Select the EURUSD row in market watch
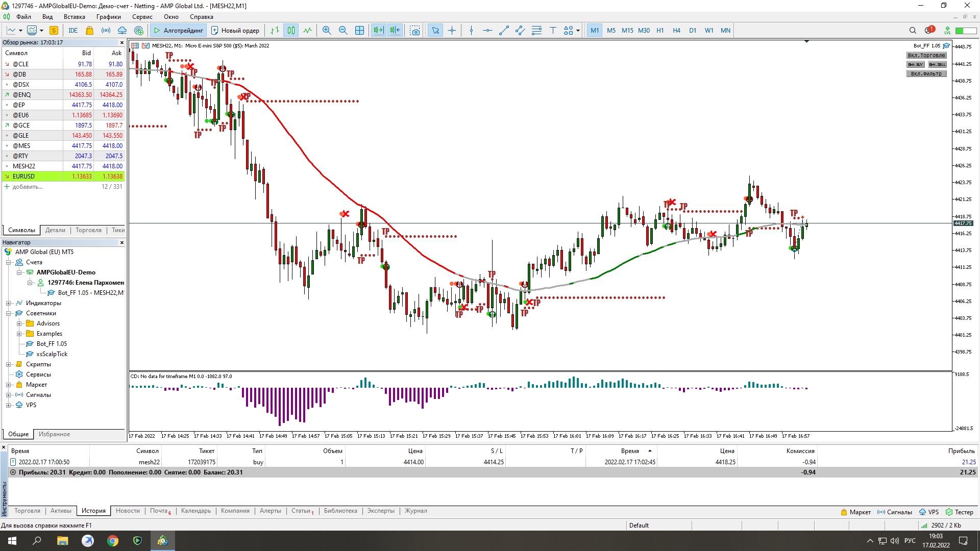980x551 pixels. click(24, 177)
